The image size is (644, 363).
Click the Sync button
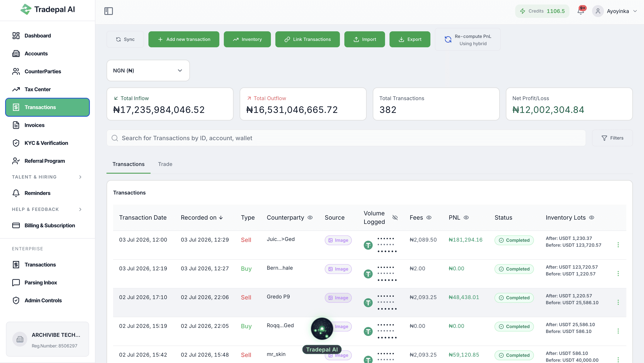click(x=125, y=39)
